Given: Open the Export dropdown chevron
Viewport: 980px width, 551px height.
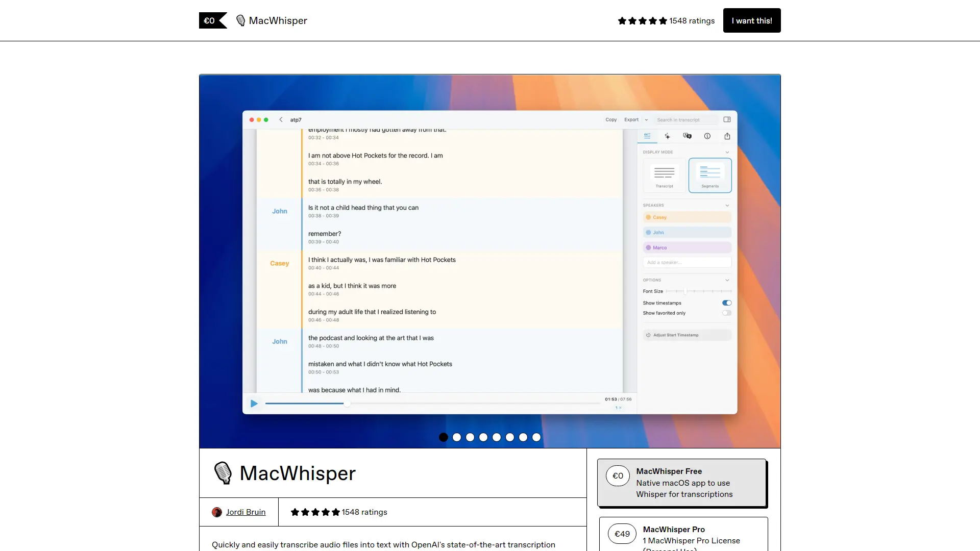Looking at the screenshot, I should click(x=646, y=119).
